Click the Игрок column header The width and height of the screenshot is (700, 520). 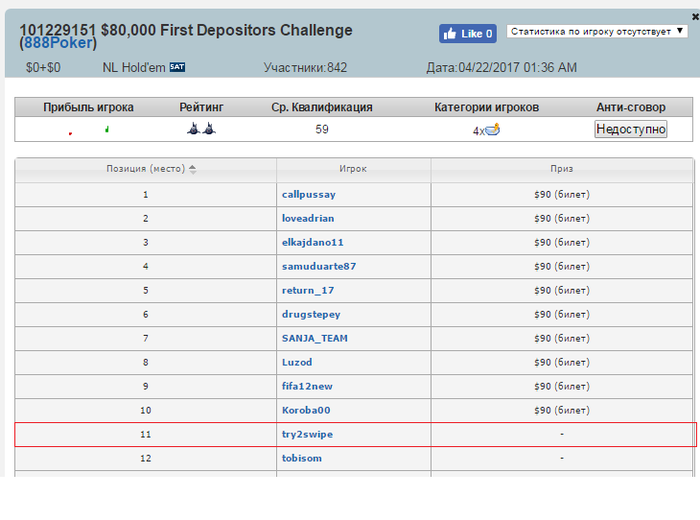353,169
